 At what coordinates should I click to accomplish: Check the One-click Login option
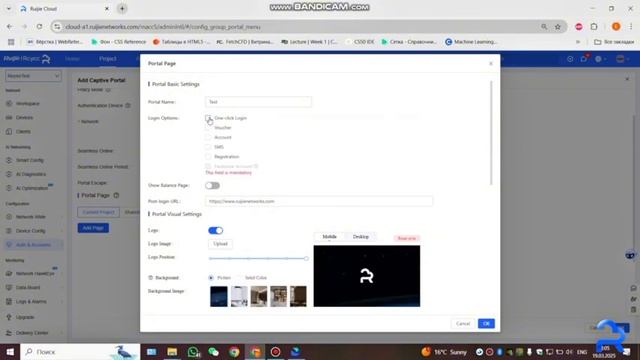point(208,118)
